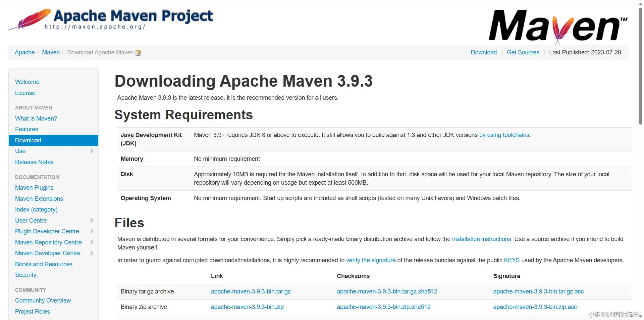The width and height of the screenshot is (644, 320).
Task: Open Plugin Developer Centre link
Action: tap(47, 231)
